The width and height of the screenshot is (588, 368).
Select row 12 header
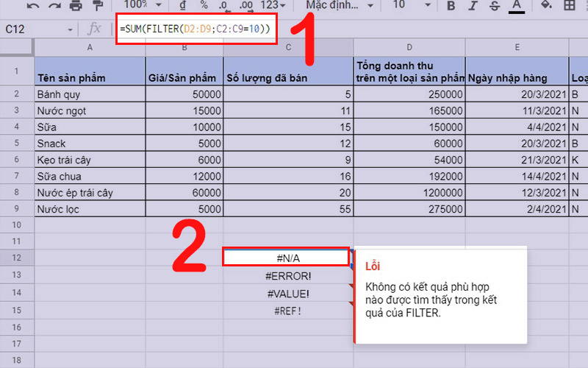point(17,257)
